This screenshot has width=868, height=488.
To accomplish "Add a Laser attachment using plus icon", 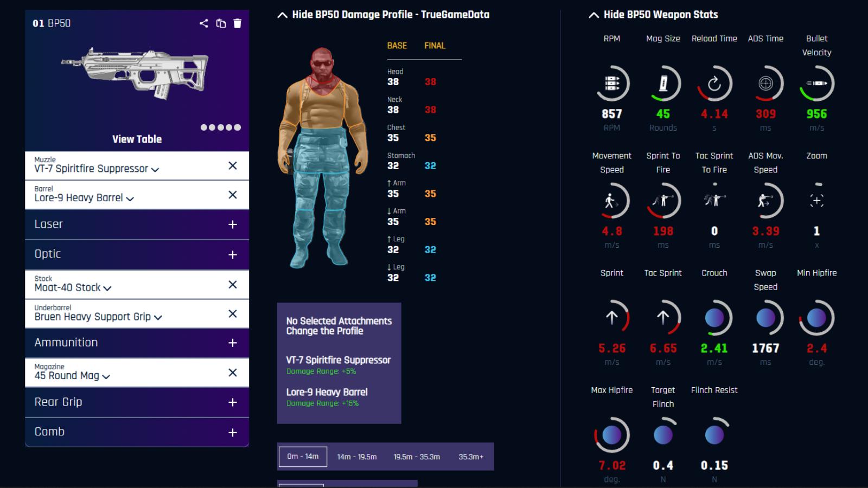I will [x=233, y=225].
